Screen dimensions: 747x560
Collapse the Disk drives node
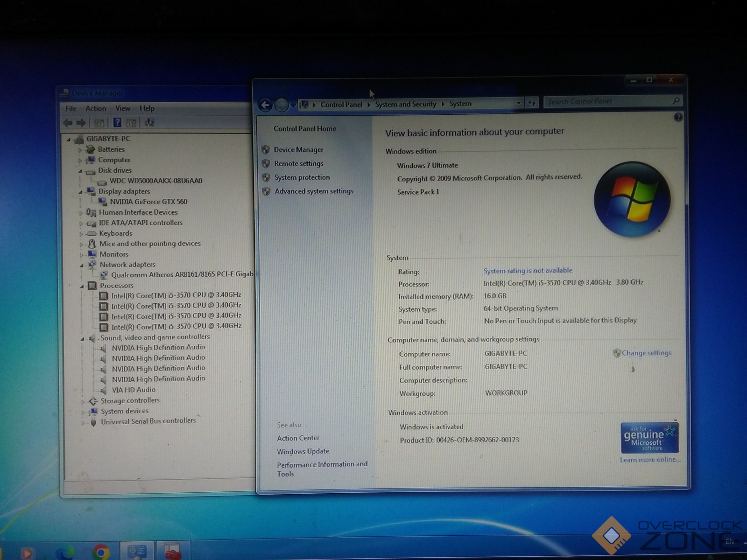click(x=80, y=171)
